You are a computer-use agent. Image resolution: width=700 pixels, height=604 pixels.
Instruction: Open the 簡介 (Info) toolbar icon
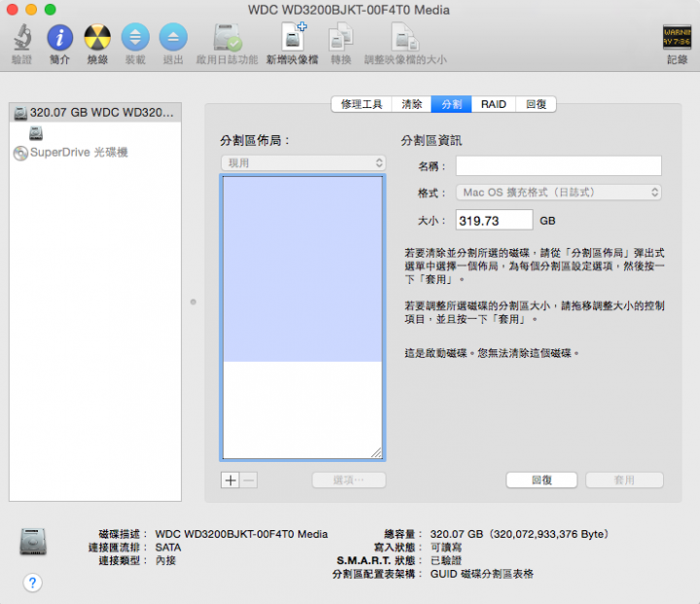pos(60,37)
